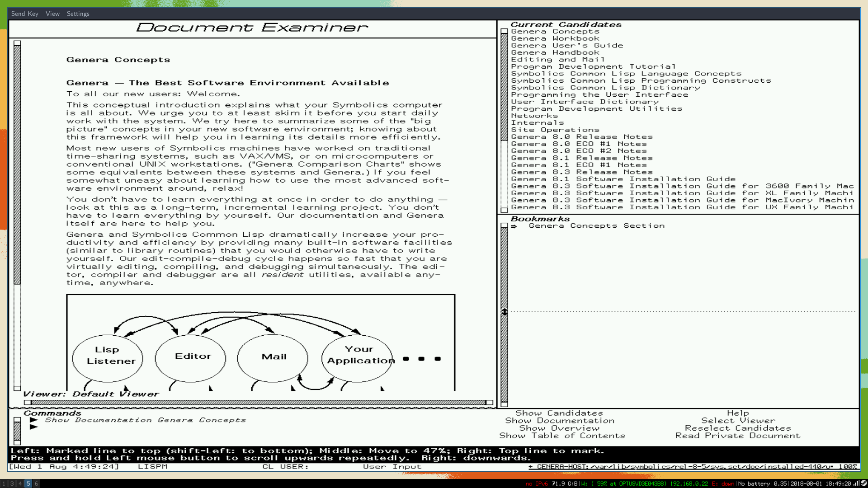Select Editing and Mail candidate

(558, 60)
